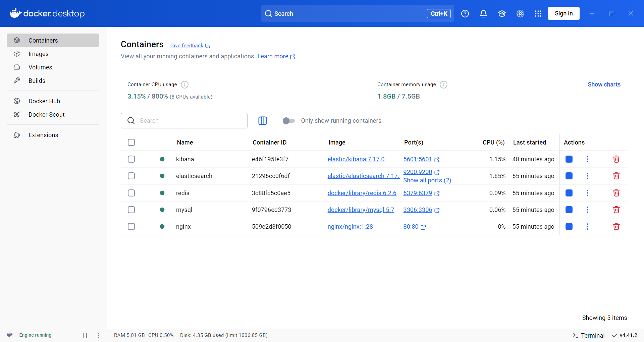Open the help question mark icon

[x=465, y=13]
